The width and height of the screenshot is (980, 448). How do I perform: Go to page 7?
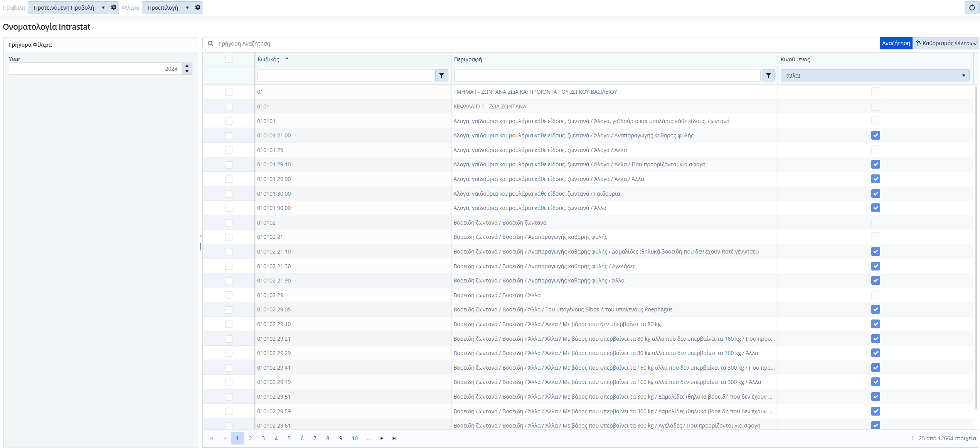coord(315,438)
